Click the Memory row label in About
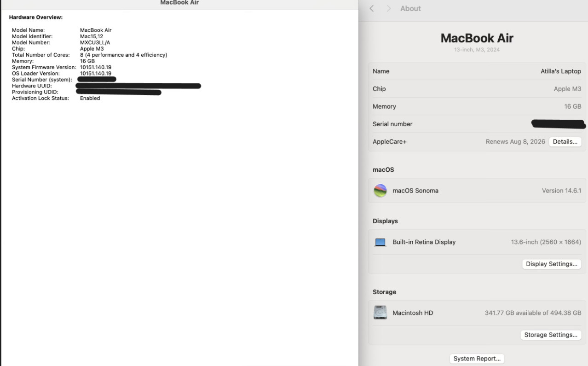The width and height of the screenshot is (588, 366). [x=384, y=106]
